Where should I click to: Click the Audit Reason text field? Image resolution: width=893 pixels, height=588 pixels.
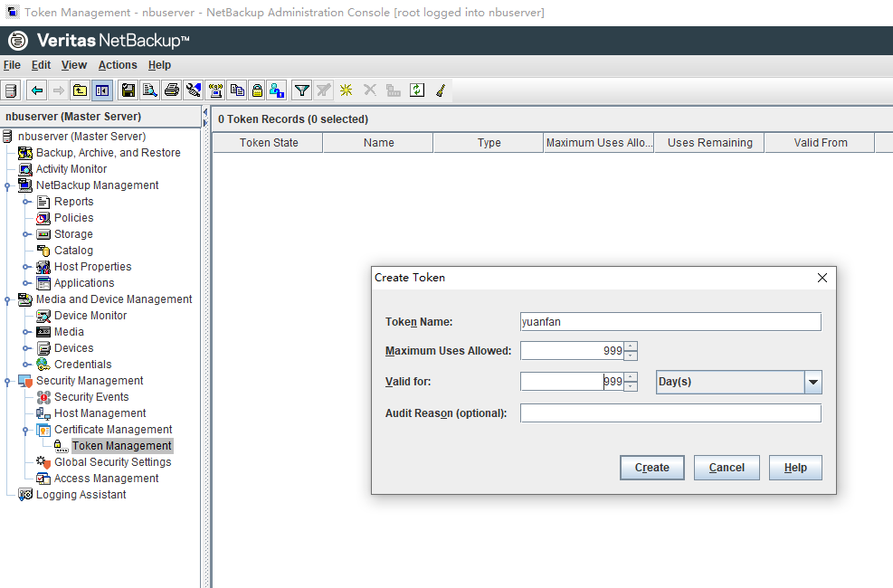(670, 413)
